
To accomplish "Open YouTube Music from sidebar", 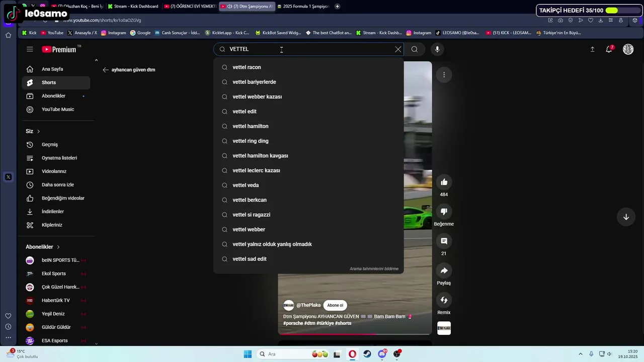I will 56,110.
